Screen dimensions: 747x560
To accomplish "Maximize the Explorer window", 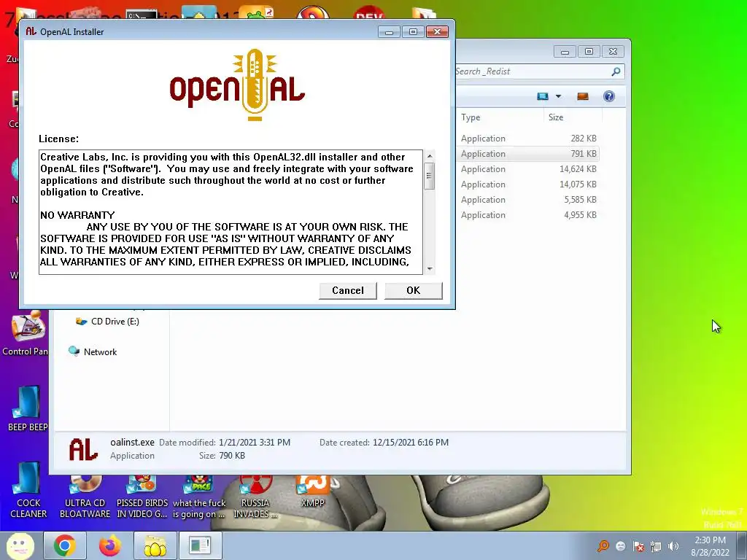I will [589, 52].
